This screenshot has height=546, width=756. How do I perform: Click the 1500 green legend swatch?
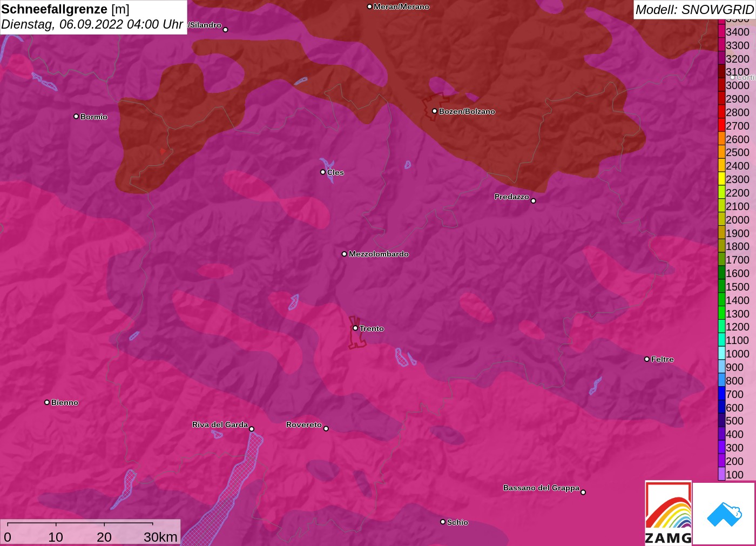721,286
